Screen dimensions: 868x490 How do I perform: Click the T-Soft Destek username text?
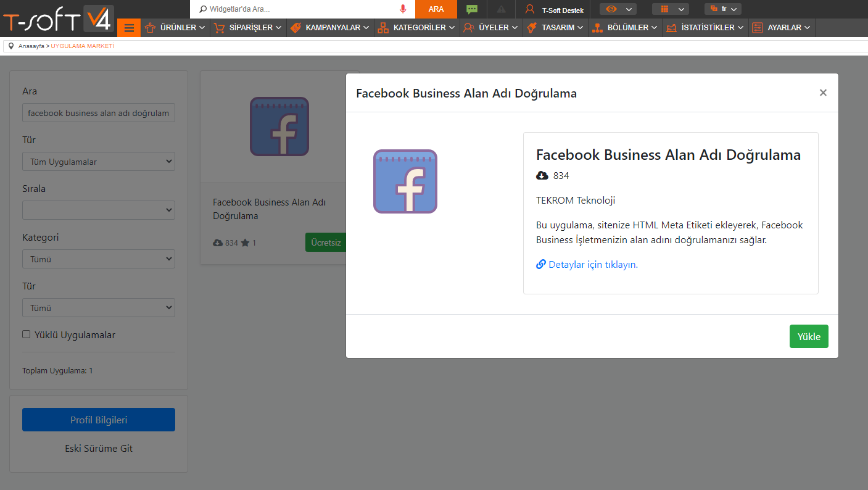tap(563, 10)
